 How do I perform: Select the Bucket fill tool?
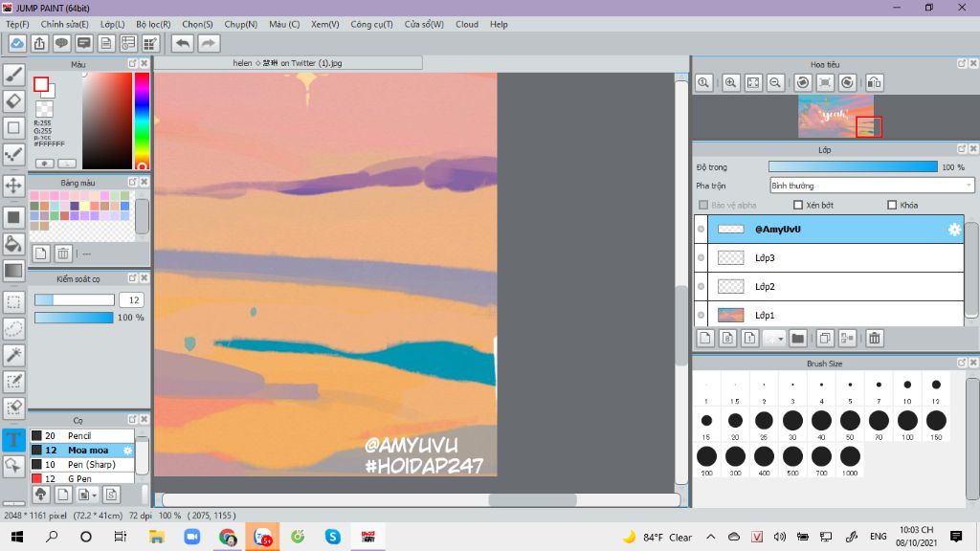coord(13,244)
